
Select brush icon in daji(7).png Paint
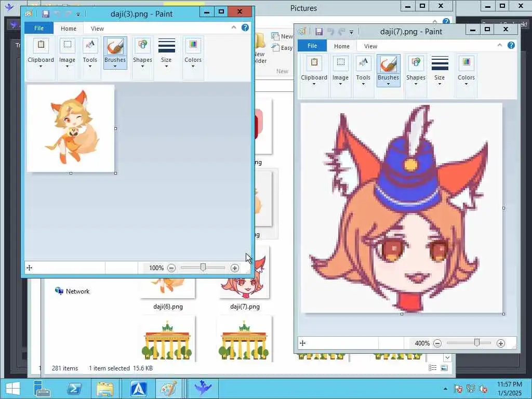click(x=388, y=64)
